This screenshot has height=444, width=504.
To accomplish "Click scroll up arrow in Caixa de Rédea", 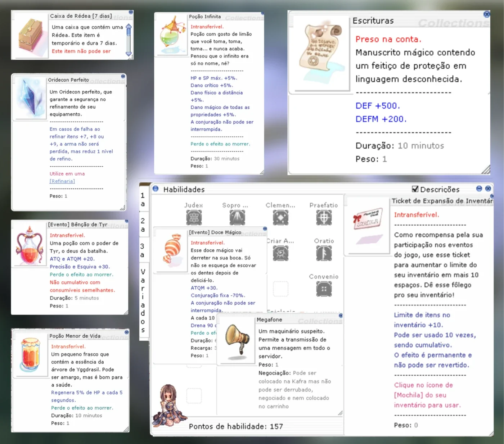I will pyautogui.click(x=129, y=27).
